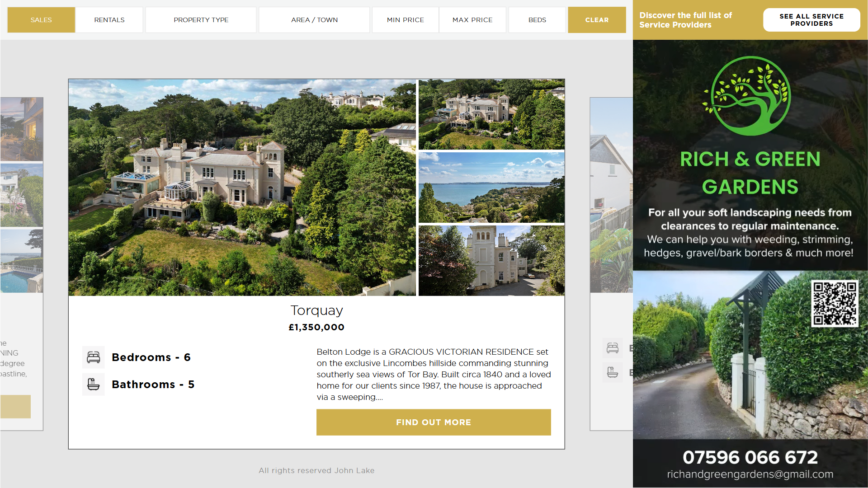This screenshot has width=868, height=488.
Task: Select the SALES toggle
Action: 41,20
